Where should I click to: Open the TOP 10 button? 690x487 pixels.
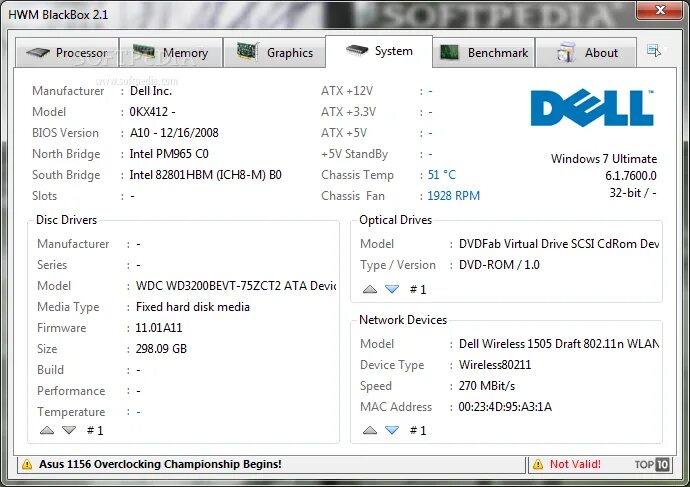[x=652, y=464]
